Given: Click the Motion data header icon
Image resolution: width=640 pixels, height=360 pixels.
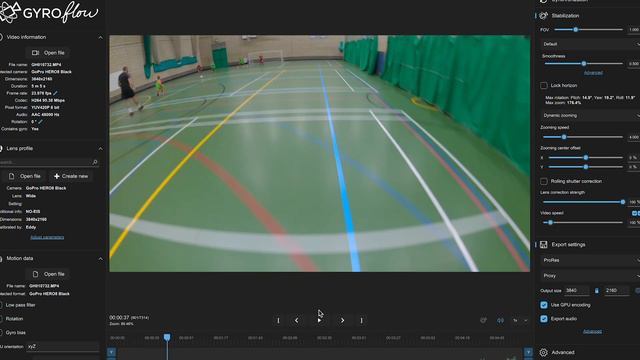Looking at the screenshot, I should (x=1, y=259).
